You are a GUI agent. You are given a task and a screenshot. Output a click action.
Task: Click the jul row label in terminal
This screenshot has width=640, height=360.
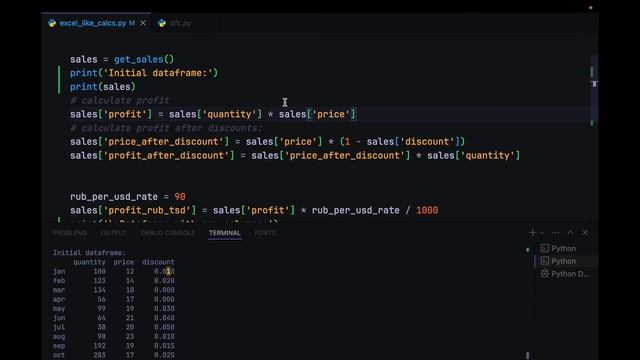pyautogui.click(x=59, y=327)
